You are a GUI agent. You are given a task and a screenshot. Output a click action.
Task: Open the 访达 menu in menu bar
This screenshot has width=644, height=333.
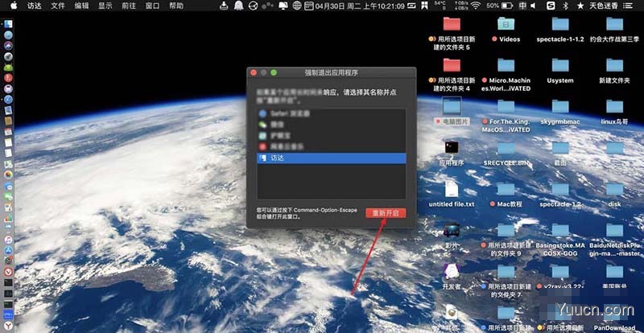pos(34,6)
